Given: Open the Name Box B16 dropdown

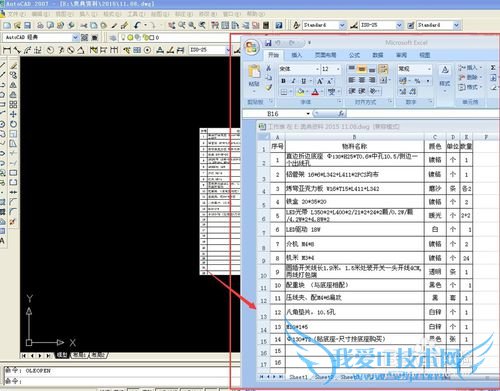Looking at the screenshot, I should 308,114.
